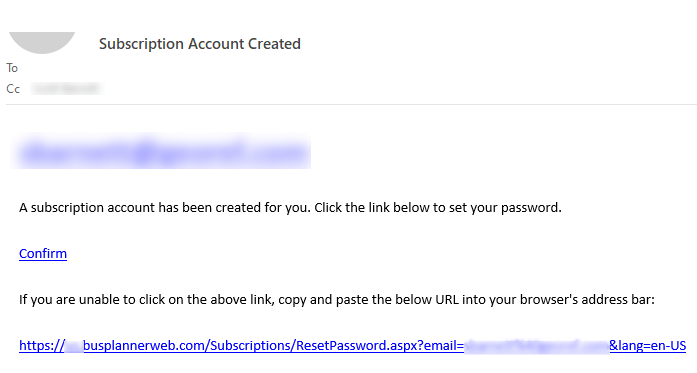The image size is (697, 373).
Task: Click the sentence starting A subscription account
Action: tap(290, 208)
